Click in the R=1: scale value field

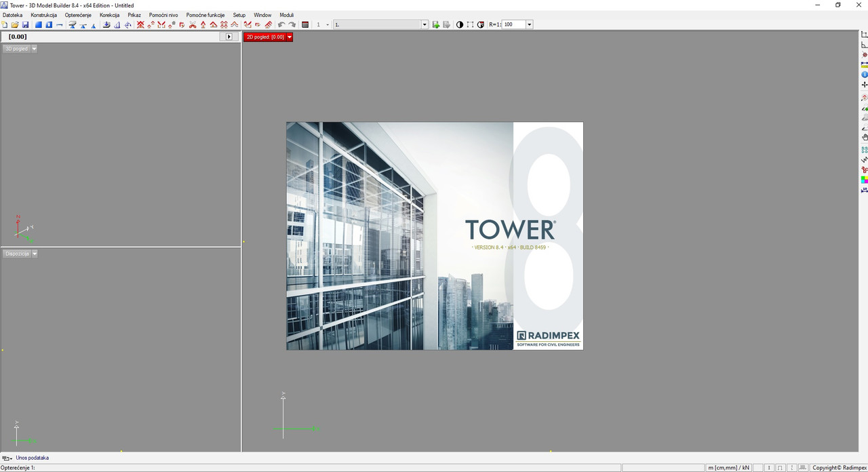513,24
